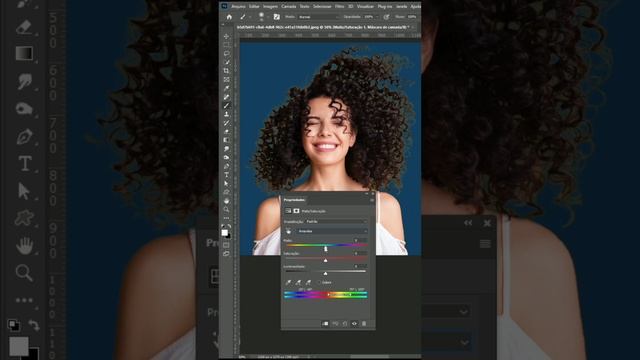The height and width of the screenshot is (360, 640).
Task: Select the open document's title tab
Action: (x=322, y=27)
